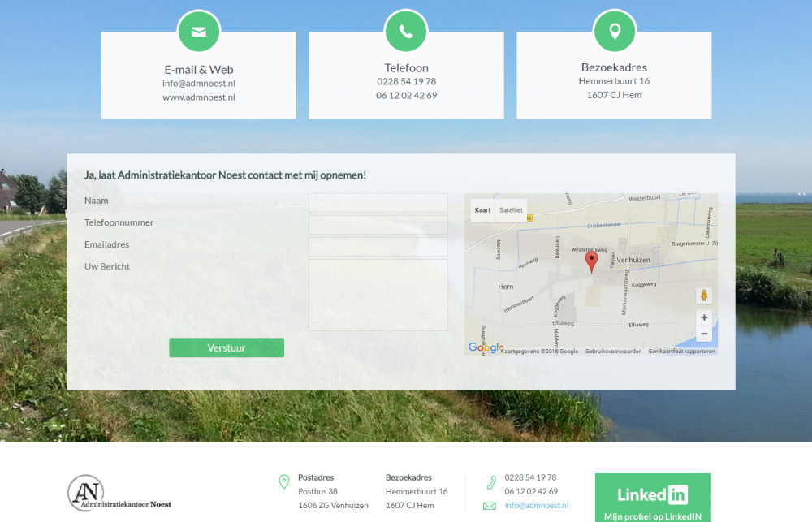Click the contact form heading text
Viewport: 812px width, 522px height.
(x=225, y=175)
